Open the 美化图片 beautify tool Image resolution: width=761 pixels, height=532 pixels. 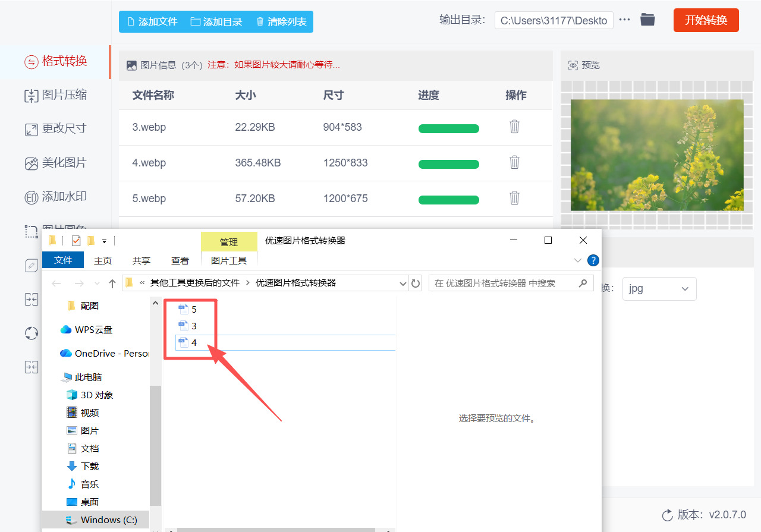click(x=55, y=163)
